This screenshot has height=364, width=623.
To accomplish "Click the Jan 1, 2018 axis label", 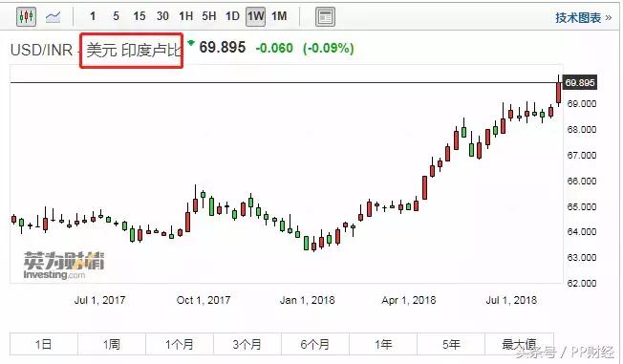I will 307,300.
